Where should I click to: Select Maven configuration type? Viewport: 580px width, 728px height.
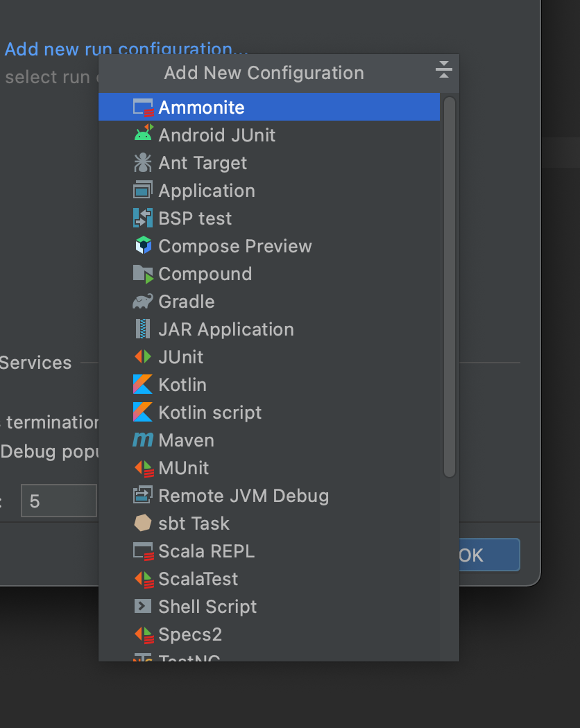pyautogui.click(x=269, y=440)
